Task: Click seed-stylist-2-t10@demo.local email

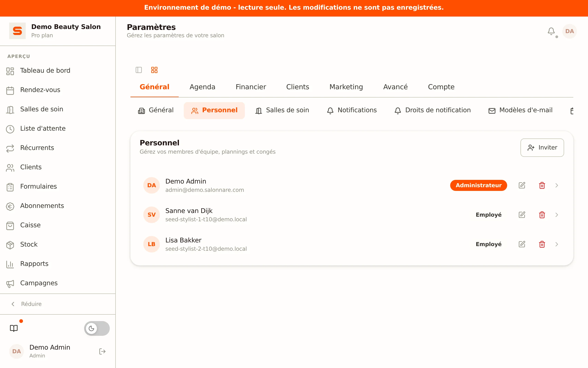Action: pyautogui.click(x=206, y=249)
